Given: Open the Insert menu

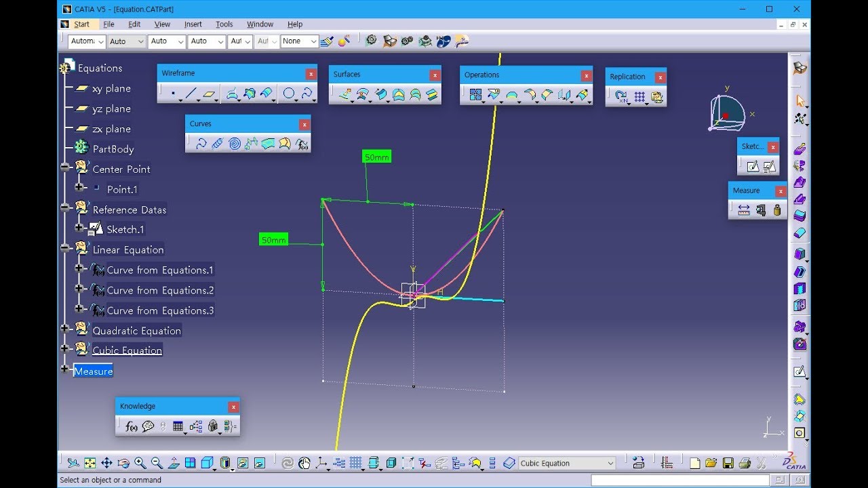Looking at the screenshot, I should [x=193, y=24].
